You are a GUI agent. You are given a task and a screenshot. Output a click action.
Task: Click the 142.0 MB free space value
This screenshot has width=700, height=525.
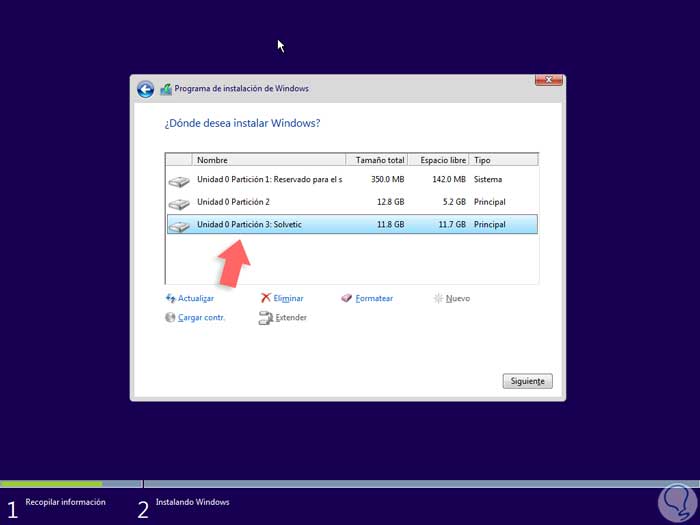click(x=449, y=179)
